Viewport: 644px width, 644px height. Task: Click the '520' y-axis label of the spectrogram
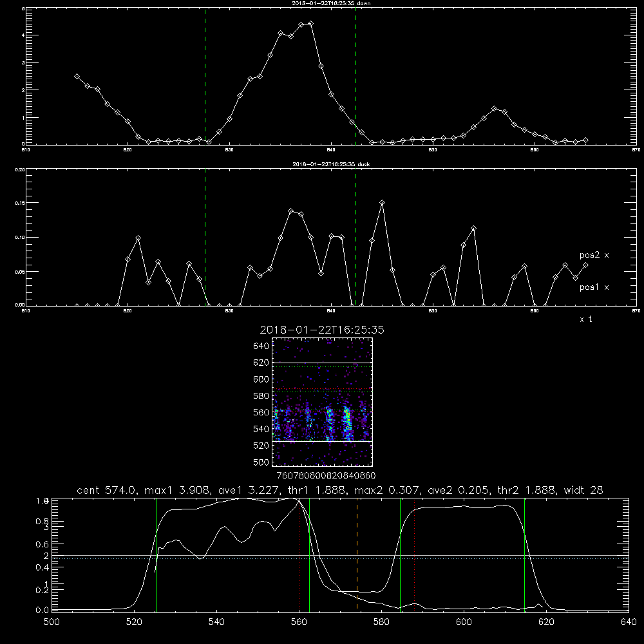(261, 446)
